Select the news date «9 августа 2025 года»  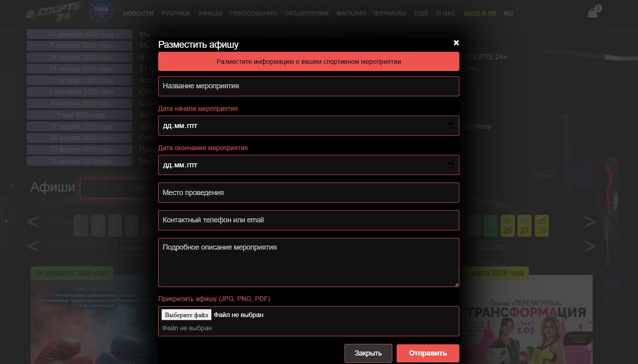pyautogui.click(x=80, y=104)
